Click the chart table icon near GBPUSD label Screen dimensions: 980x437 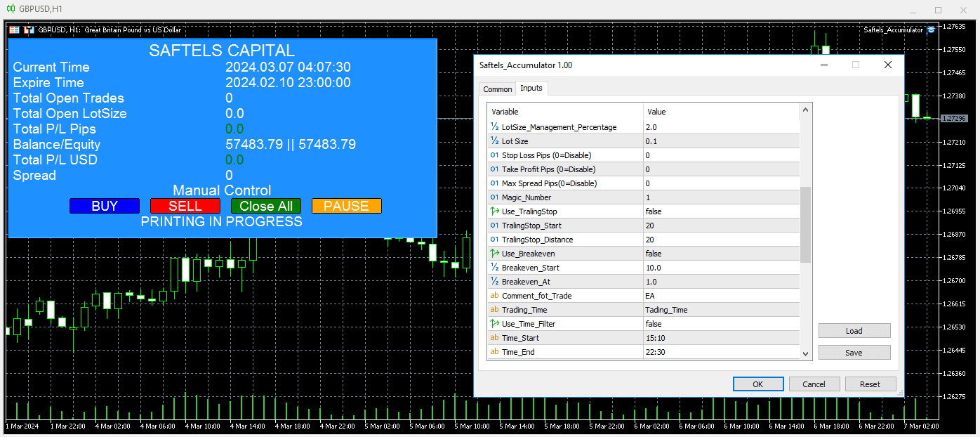(x=15, y=30)
